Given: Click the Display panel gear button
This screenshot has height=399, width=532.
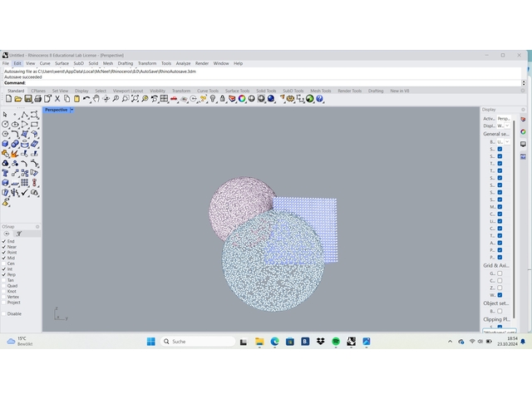Looking at the screenshot, I should pos(523,110).
